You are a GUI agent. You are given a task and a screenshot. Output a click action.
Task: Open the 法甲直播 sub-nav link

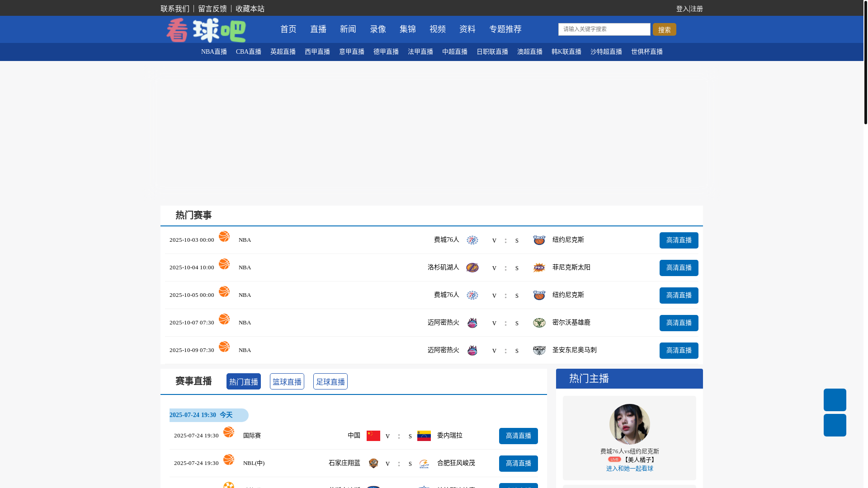tap(420, 52)
